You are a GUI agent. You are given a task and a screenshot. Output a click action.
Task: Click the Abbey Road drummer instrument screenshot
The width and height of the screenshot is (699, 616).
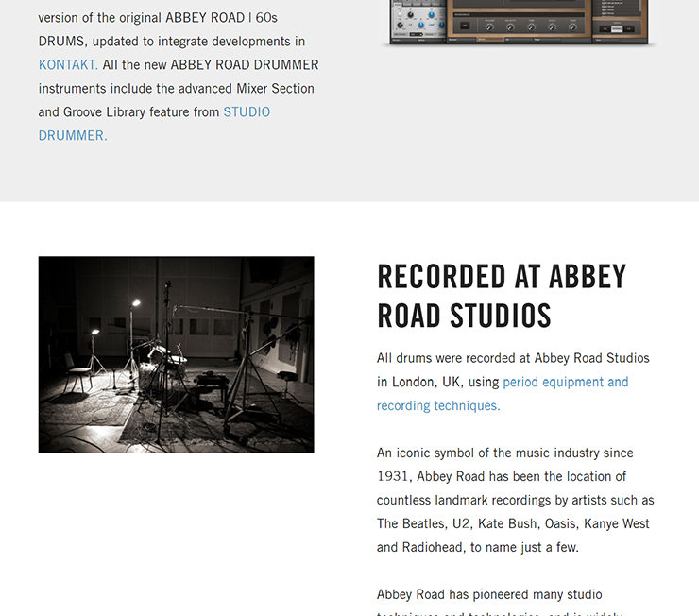[519, 23]
